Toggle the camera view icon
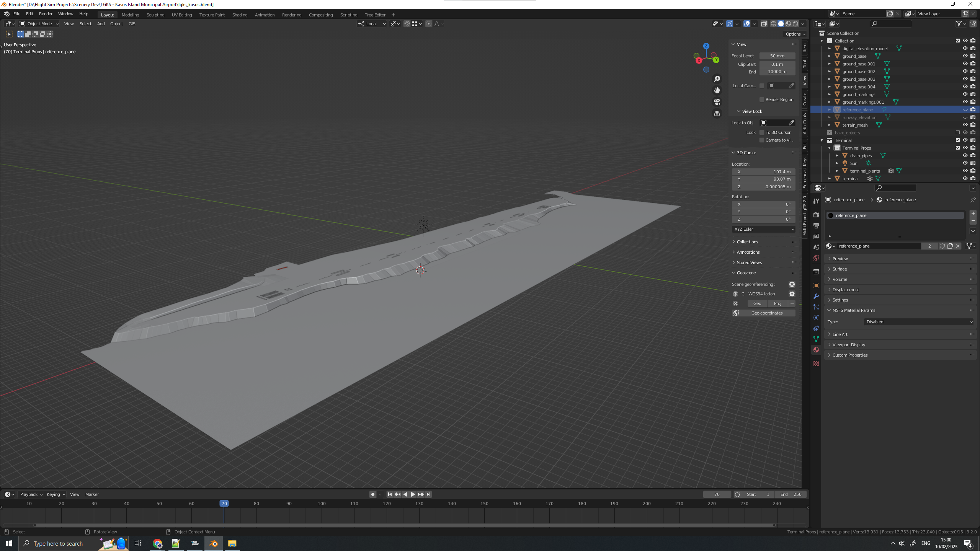Viewport: 980px width, 551px height. click(x=717, y=102)
